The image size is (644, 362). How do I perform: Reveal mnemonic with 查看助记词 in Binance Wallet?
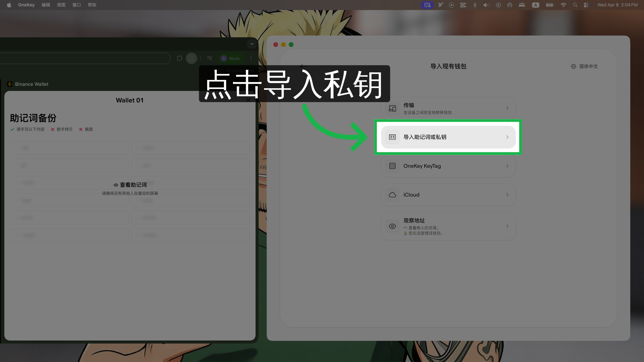coord(130,185)
